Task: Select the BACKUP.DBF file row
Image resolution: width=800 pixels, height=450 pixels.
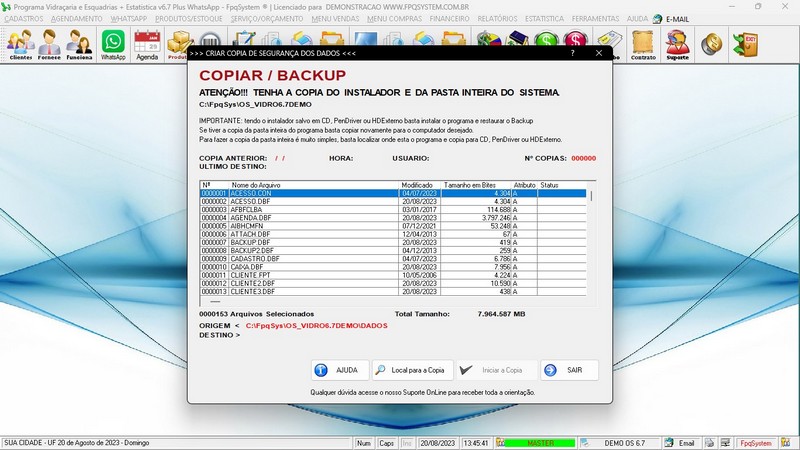Action: click(393, 242)
